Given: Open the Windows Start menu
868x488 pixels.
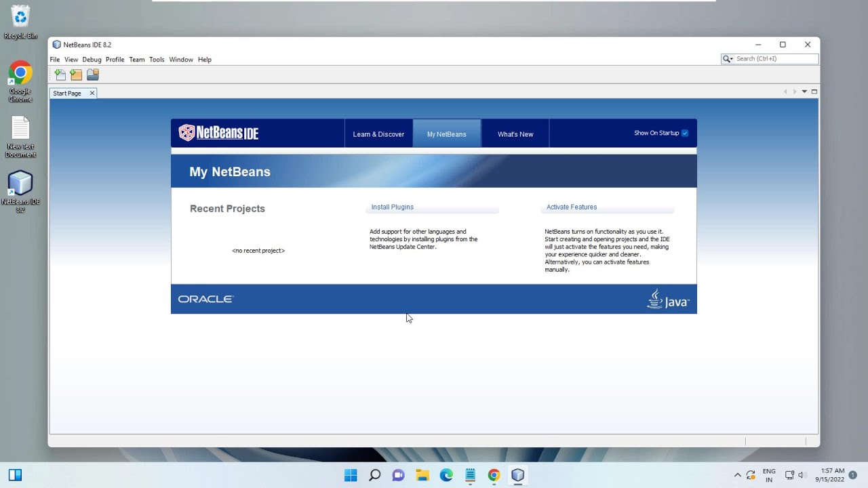Looking at the screenshot, I should pyautogui.click(x=351, y=475).
